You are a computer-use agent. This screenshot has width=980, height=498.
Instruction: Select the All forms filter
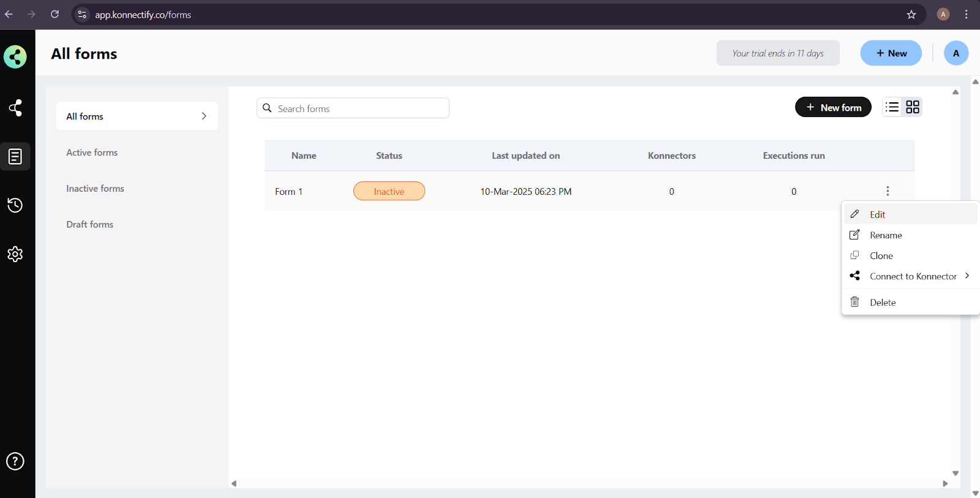(x=137, y=116)
